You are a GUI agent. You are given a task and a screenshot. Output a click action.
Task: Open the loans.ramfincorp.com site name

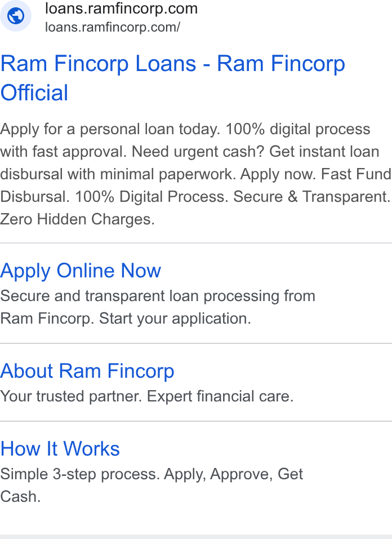click(x=121, y=8)
